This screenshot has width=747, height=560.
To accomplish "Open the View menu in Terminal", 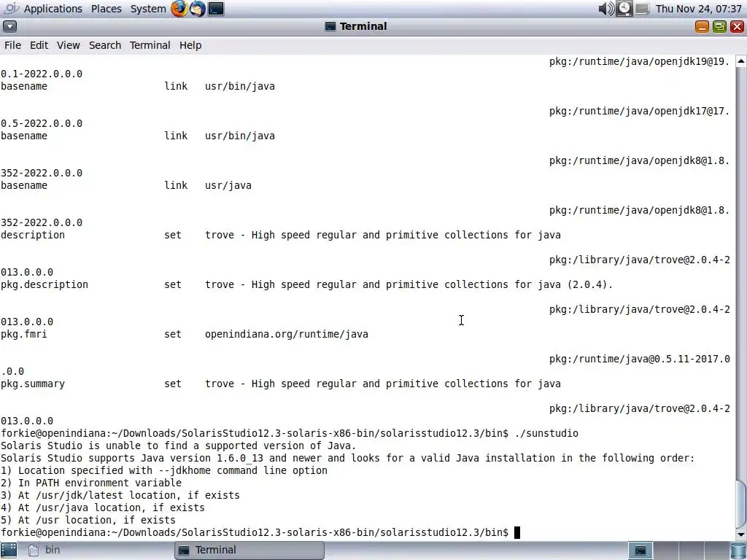I will 68,45.
